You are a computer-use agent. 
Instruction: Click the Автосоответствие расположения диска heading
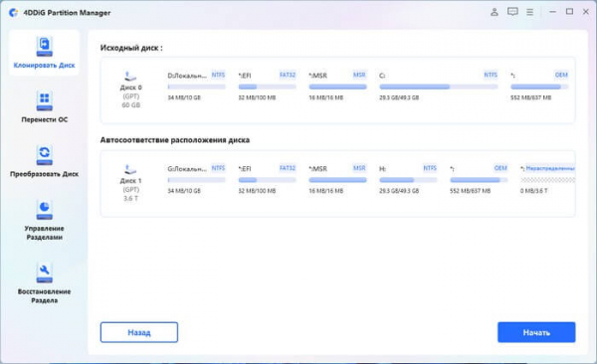click(175, 140)
